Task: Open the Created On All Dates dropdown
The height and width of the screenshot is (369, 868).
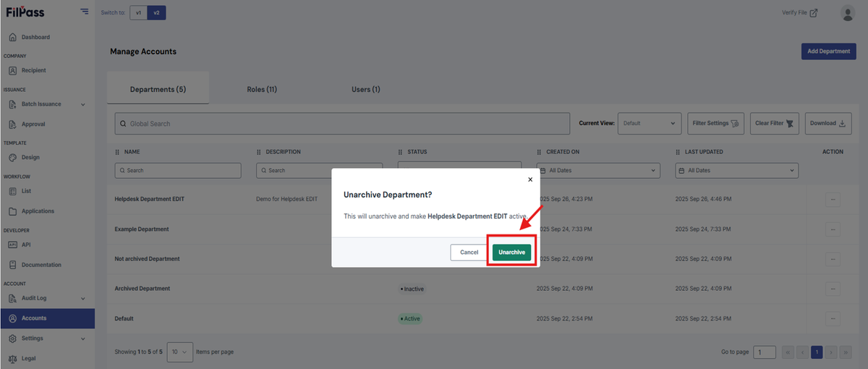Action: click(x=598, y=170)
